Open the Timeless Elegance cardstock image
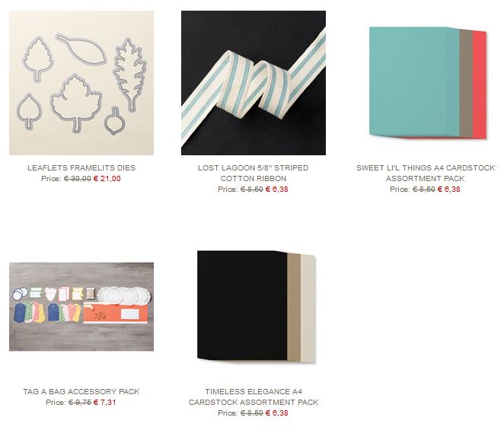The height and width of the screenshot is (427, 504). 256,307
